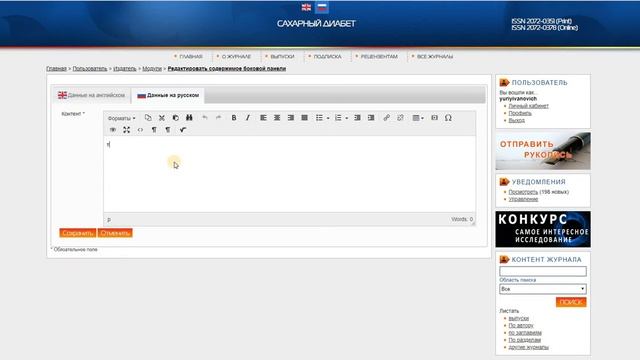Screen dimensions: 640x360
Task: Open 'Другие журналы' link
Action: pos(528,347)
